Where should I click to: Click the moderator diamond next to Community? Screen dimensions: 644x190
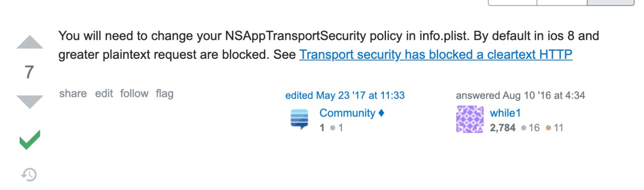[x=381, y=113]
